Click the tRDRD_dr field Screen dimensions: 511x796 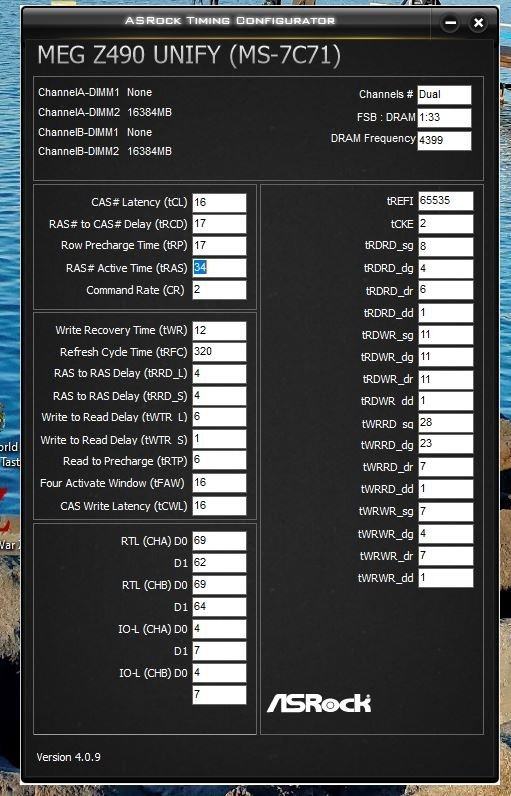point(446,290)
